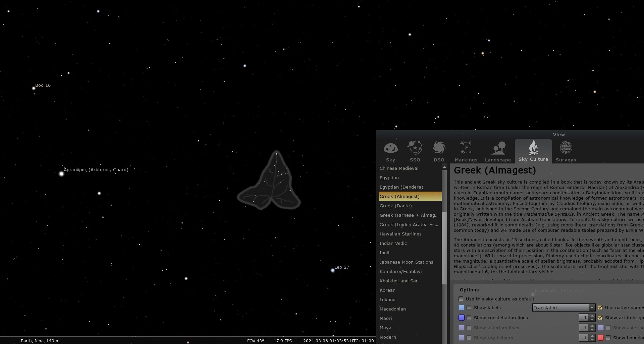This screenshot has width=644, height=344.
Task: Uncheck the Use native names checkbox
Action: tap(600, 307)
